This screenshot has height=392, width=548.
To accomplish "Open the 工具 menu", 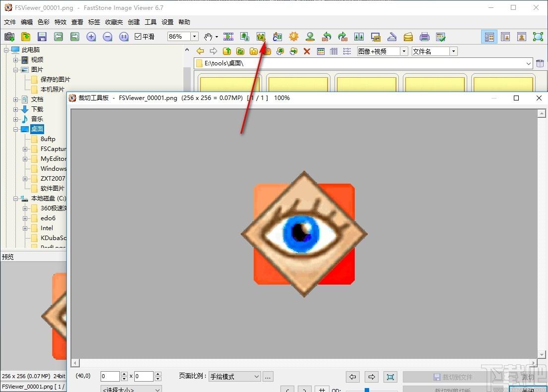I will (x=150, y=22).
